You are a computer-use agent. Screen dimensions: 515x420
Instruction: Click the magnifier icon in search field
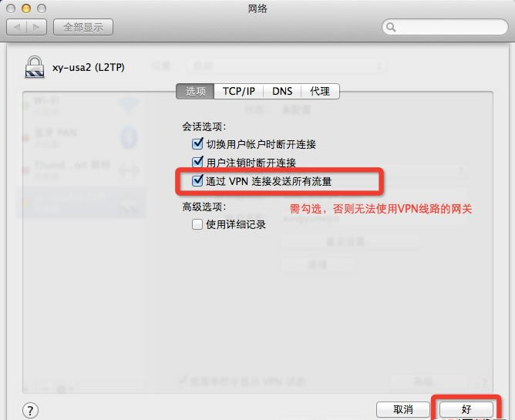click(391, 27)
